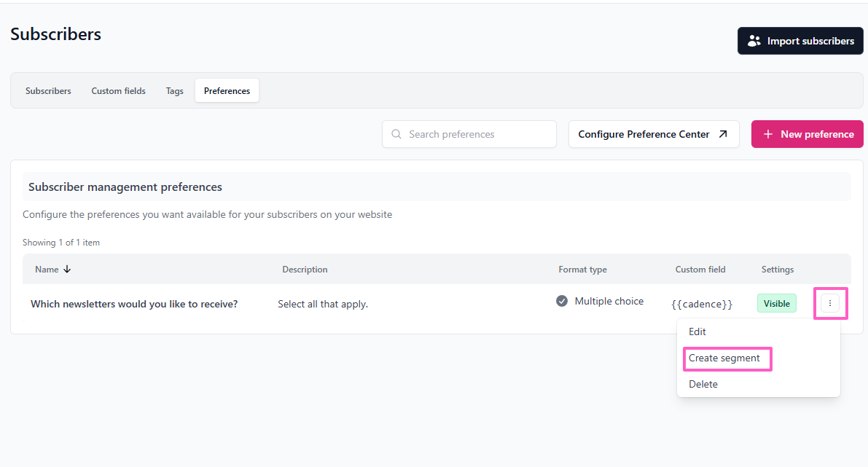This screenshot has height=467, width=868.
Task: Click the plus icon on New preference
Action: point(768,134)
